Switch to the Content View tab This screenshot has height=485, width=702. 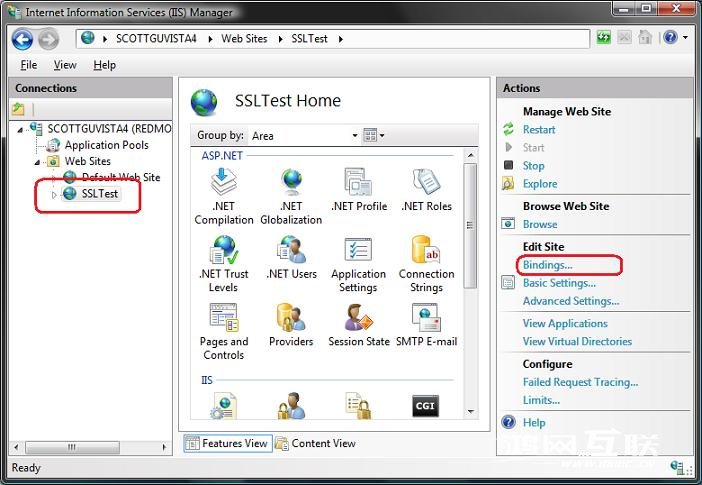coord(316,443)
